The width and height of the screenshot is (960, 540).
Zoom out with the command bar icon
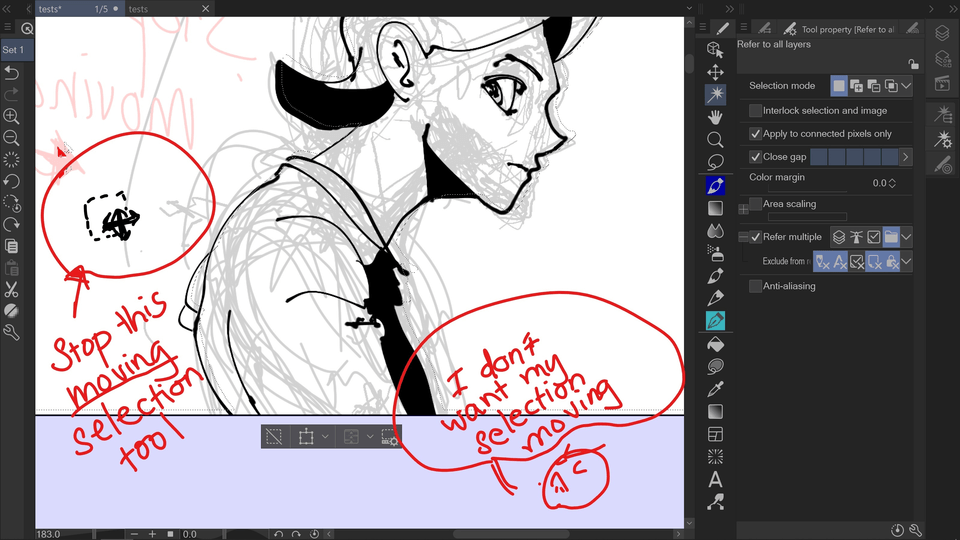point(12,138)
